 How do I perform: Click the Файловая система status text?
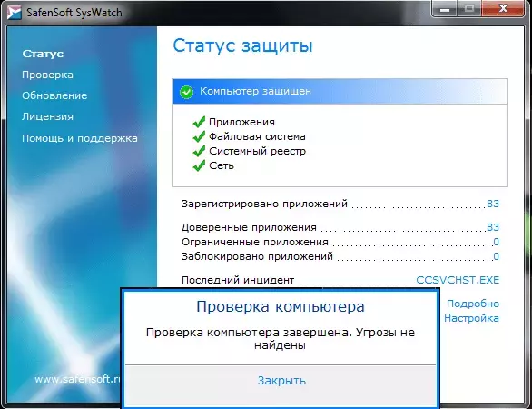[257, 136]
